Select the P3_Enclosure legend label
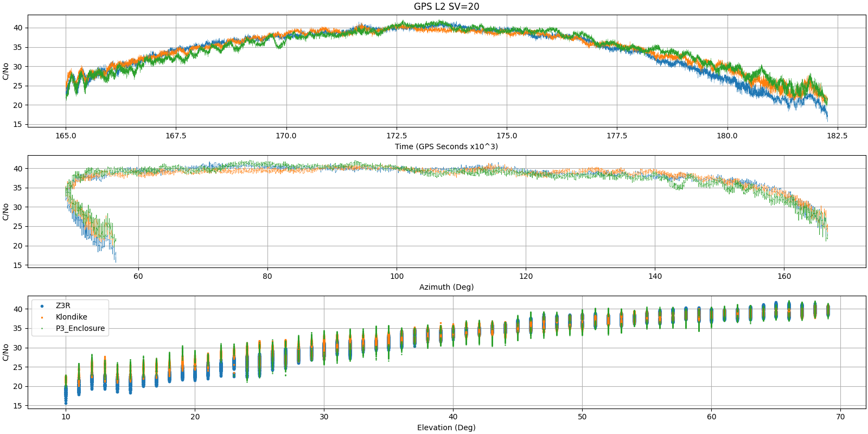868x434 pixels. pyautogui.click(x=80, y=329)
